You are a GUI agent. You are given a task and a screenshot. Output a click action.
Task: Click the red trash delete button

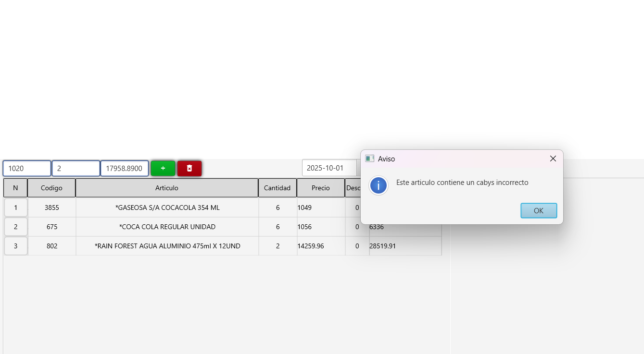pos(189,168)
